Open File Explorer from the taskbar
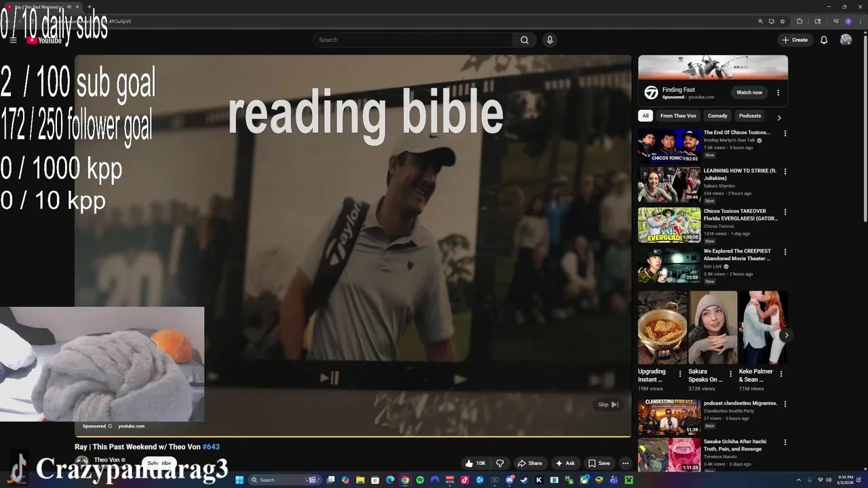The image size is (868, 488). [360, 480]
